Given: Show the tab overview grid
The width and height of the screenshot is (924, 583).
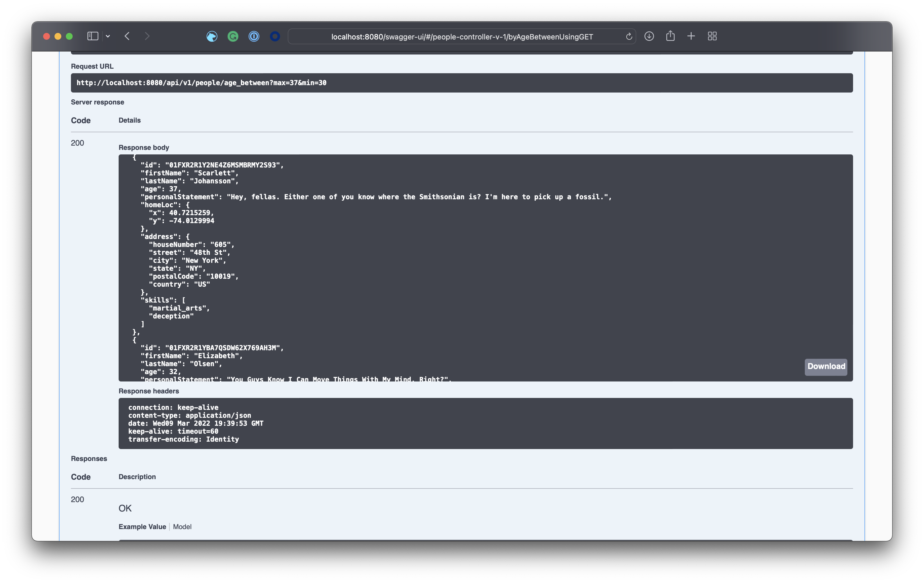Looking at the screenshot, I should [x=712, y=36].
